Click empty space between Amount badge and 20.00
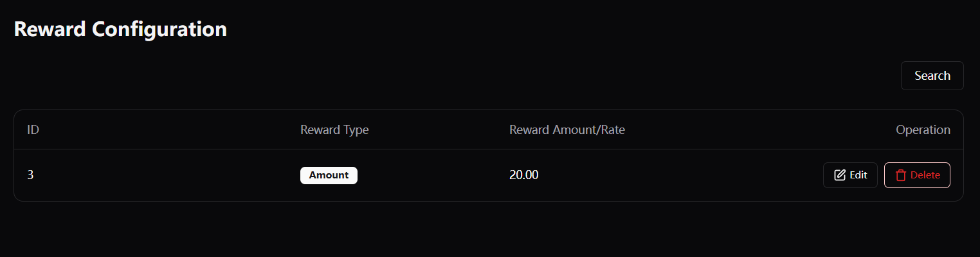Screen dimensions: 980x257 click(x=433, y=175)
